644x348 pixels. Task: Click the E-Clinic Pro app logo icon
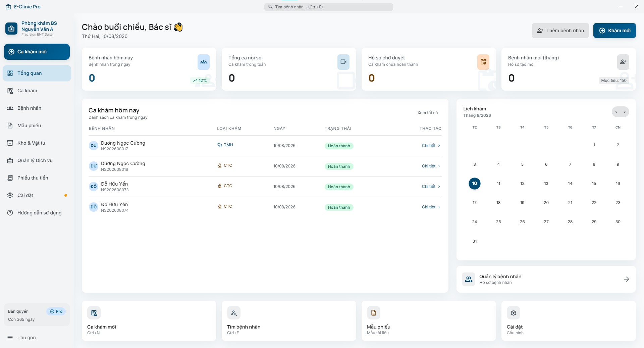pos(8,7)
